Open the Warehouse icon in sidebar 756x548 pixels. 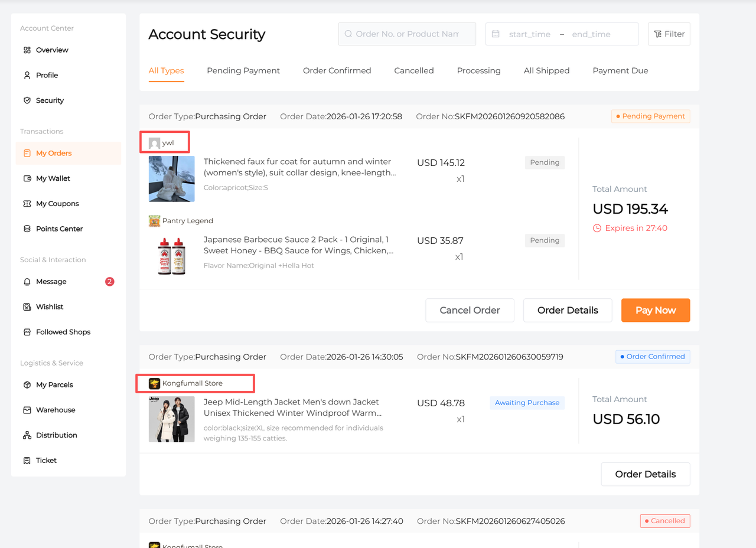click(27, 410)
